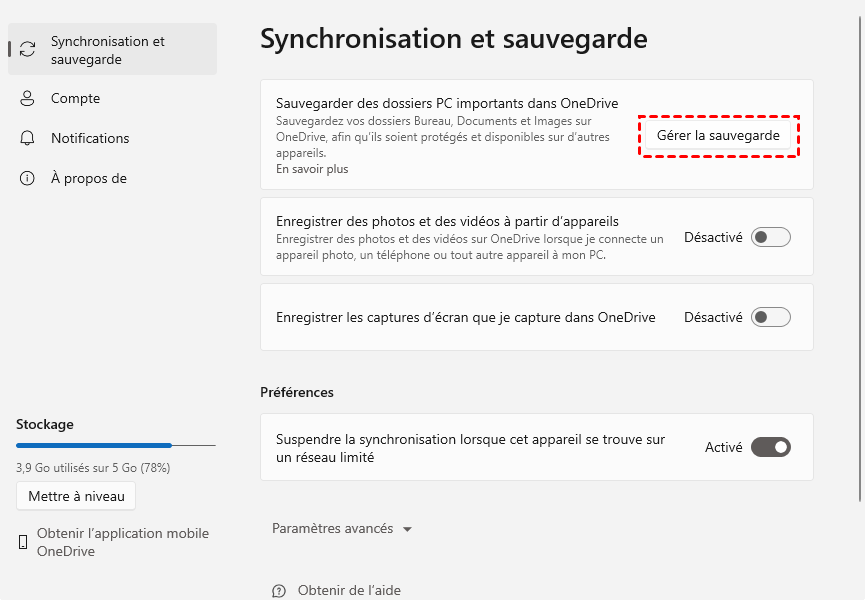The height and width of the screenshot is (600, 865).
Task: Open the En savoir plus link
Action: tap(312, 169)
